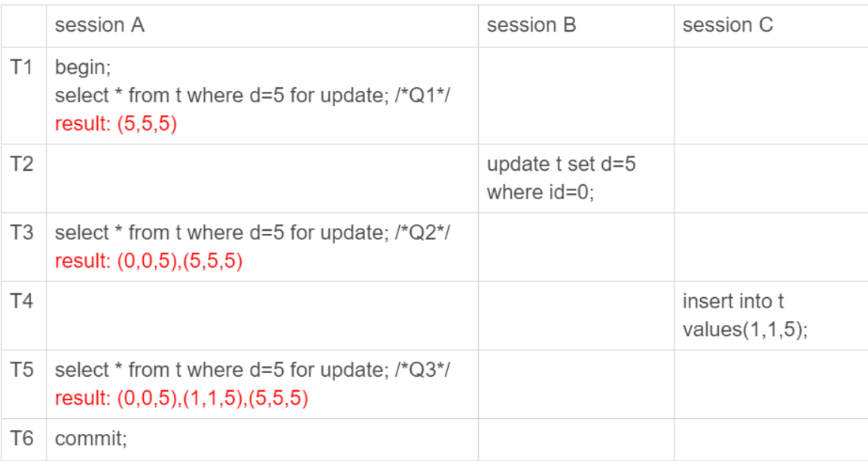This screenshot has height=461, width=868.
Task: Click the values(1,1,5); line
Action: 745,330
